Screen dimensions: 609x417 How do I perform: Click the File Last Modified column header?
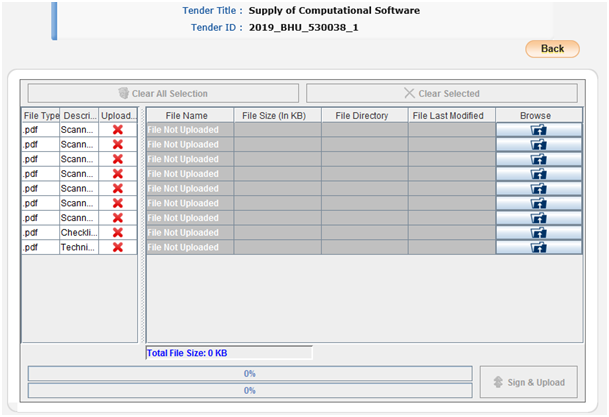pos(451,116)
